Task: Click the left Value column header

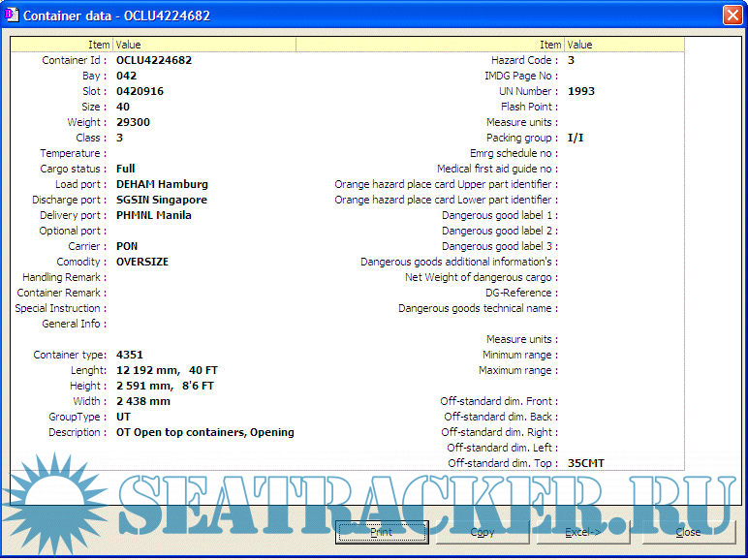Action: coord(129,45)
